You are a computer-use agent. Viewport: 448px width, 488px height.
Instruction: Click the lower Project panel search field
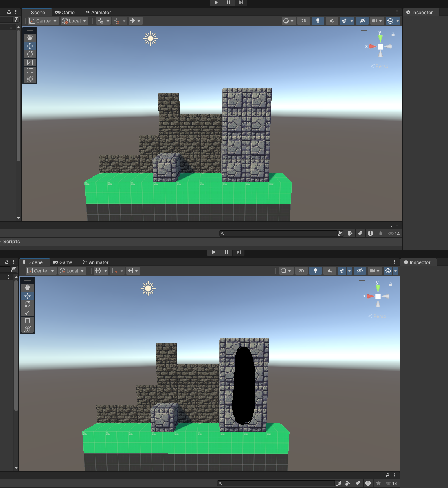(276, 483)
